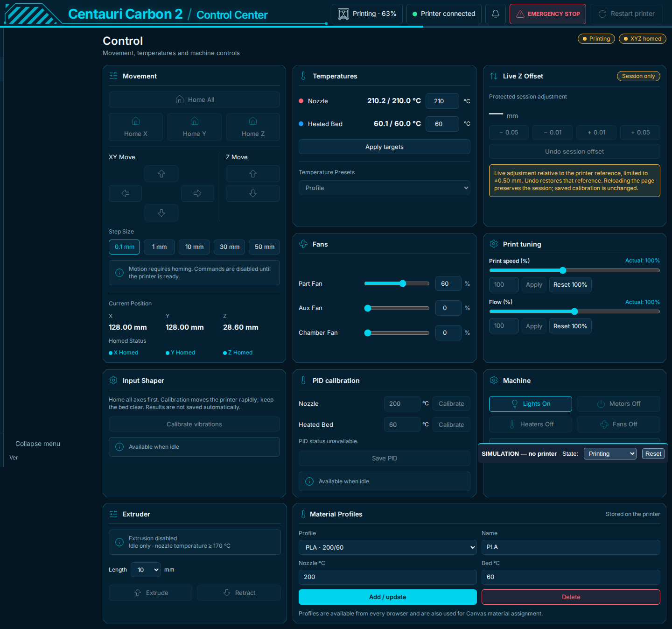Screen dimensions: 672x629
Task: Click the Input Shaper gear icon
Action: click(x=113, y=380)
